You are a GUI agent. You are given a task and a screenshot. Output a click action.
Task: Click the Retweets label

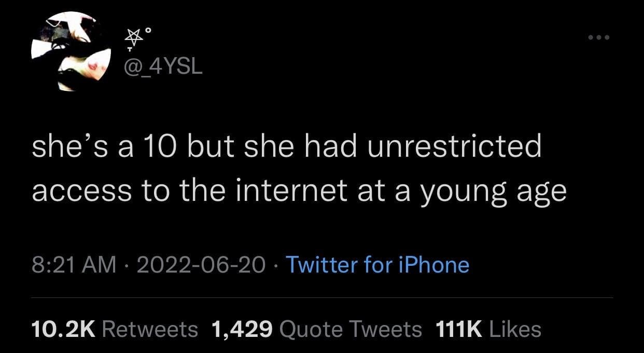pos(150,329)
